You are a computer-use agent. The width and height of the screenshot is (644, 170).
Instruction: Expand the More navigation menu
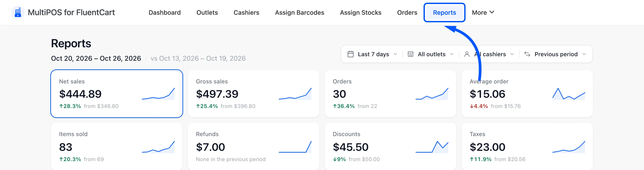click(483, 12)
